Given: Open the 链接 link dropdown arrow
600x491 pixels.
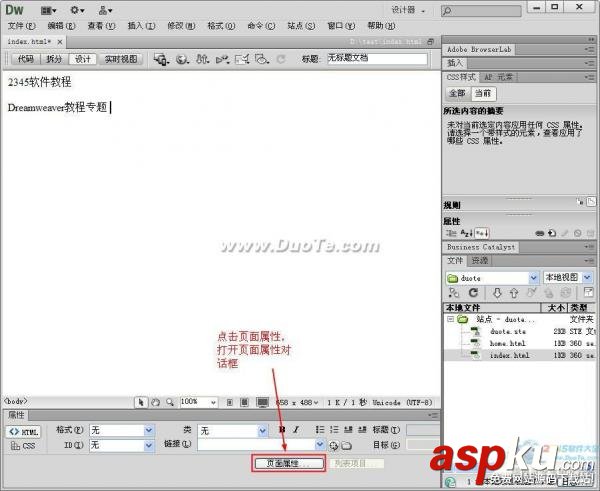Looking at the screenshot, I should pos(320,444).
